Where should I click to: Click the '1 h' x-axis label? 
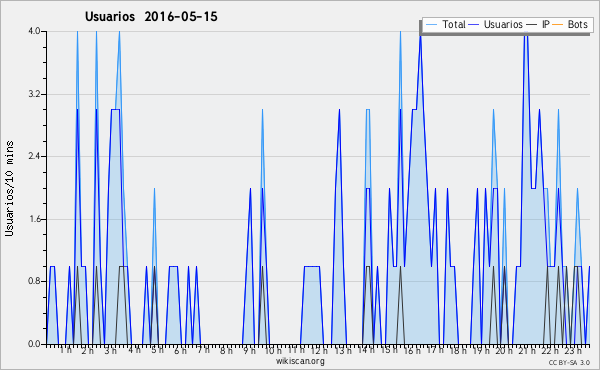point(65,350)
